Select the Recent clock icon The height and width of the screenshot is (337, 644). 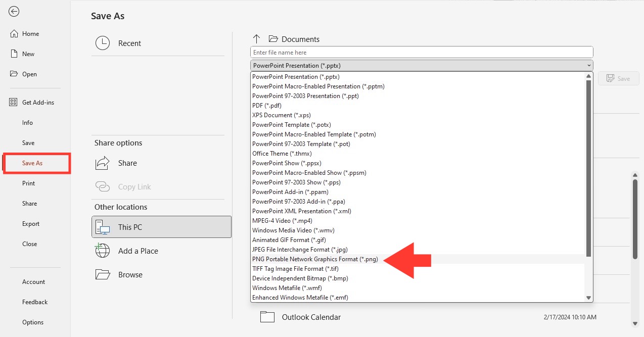click(x=103, y=43)
